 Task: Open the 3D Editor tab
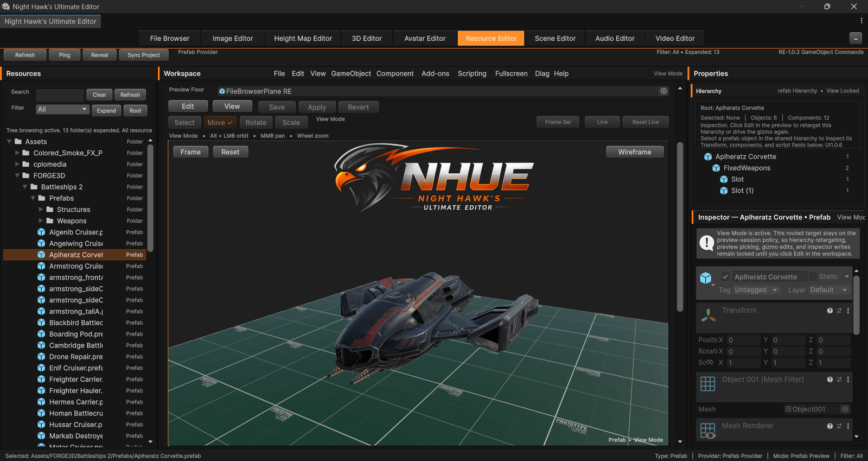point(367,39)
